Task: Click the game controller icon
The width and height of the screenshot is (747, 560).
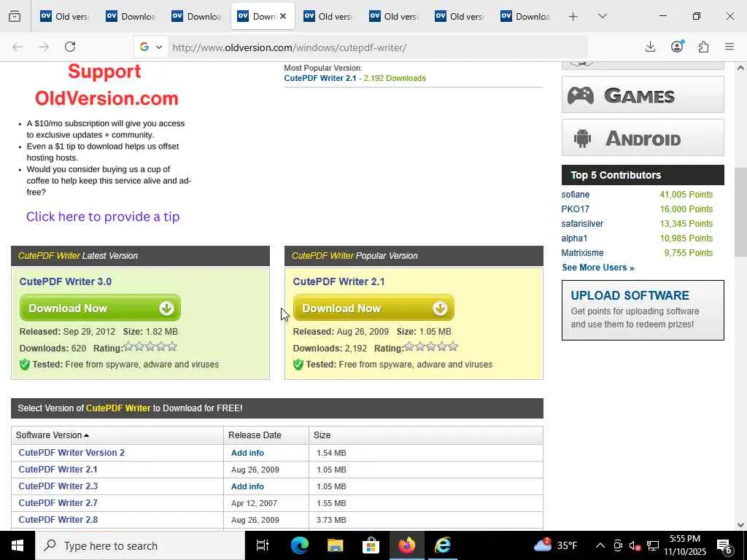Action: (580, 96)
